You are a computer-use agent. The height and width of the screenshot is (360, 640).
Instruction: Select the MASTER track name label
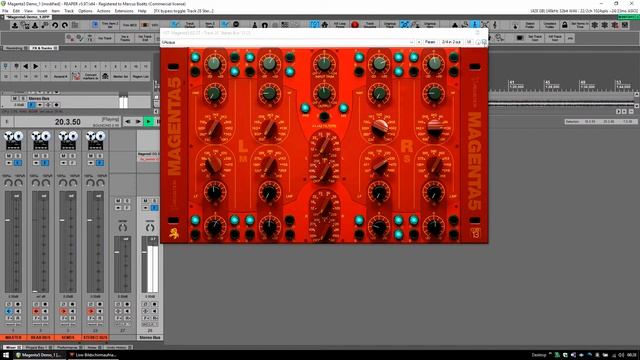13,338
